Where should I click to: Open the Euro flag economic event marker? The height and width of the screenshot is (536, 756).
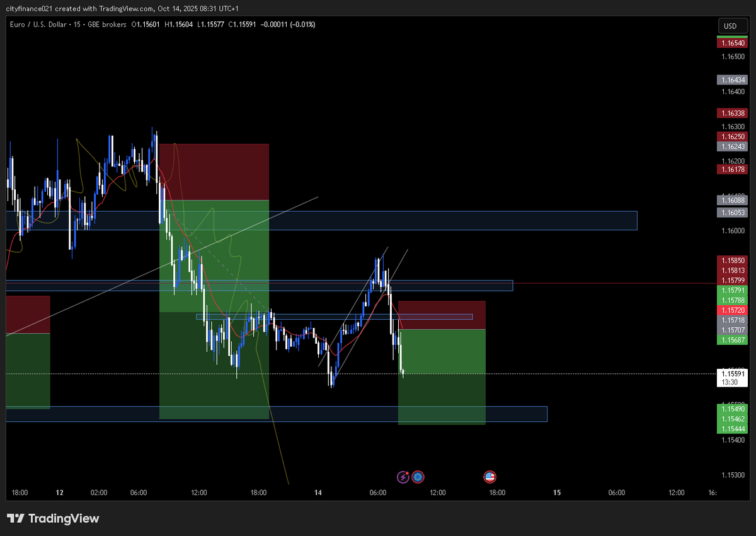(x=418, y=477)
